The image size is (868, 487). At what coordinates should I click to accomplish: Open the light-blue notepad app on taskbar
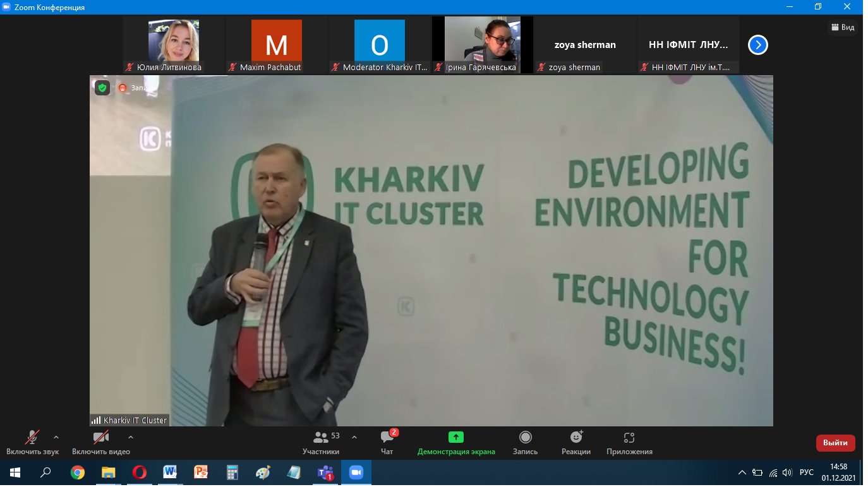pyautogui.click(x=294, y=472)
